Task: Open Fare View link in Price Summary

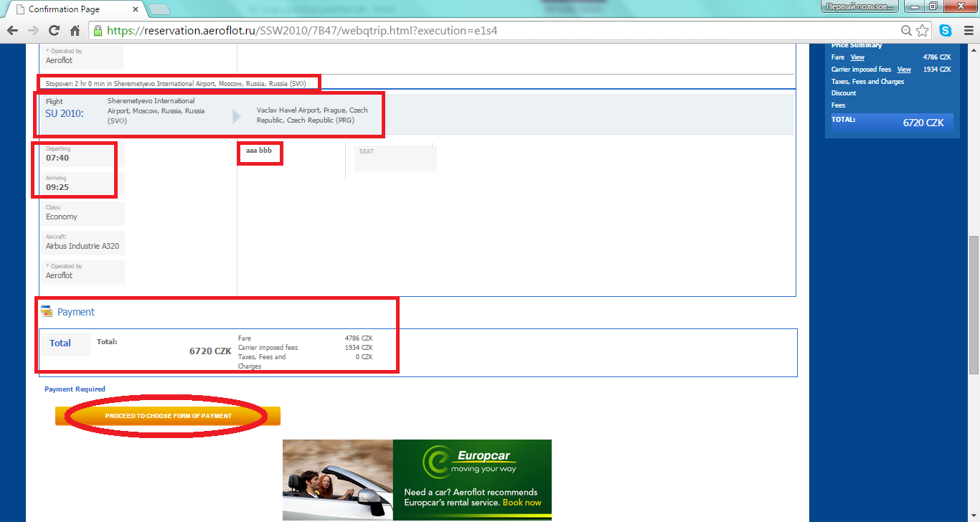Action: pos(857,57)
